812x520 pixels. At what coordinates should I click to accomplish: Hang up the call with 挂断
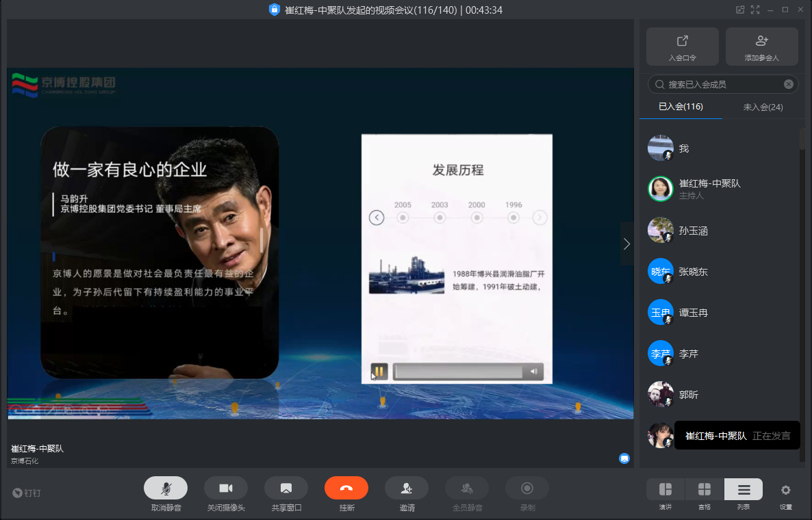pyautogui.click(x=346, y=488)
